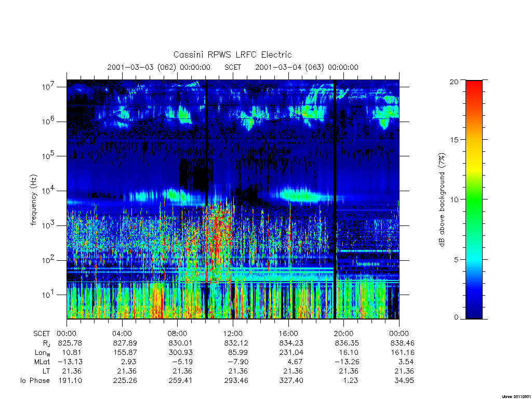
Task: Click the black data gap stripe near 10:00
Action: tap(206, 199)
